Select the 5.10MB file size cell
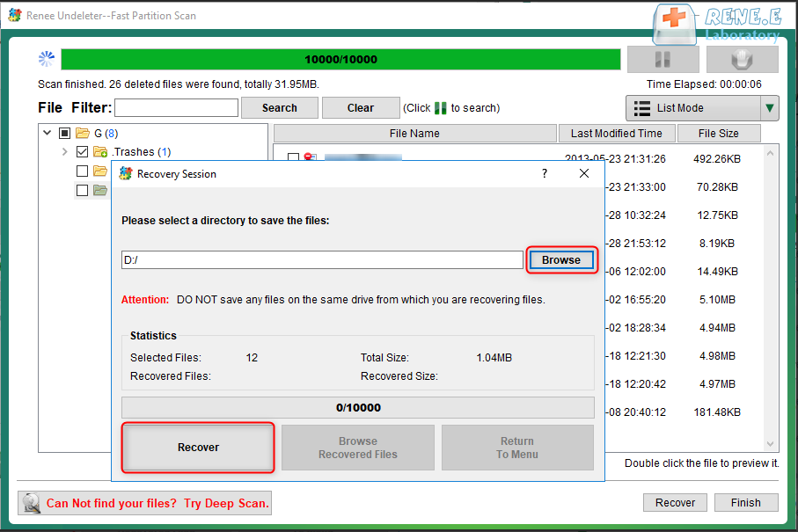The height and width of the screenshot is (532, 798). 717,300
